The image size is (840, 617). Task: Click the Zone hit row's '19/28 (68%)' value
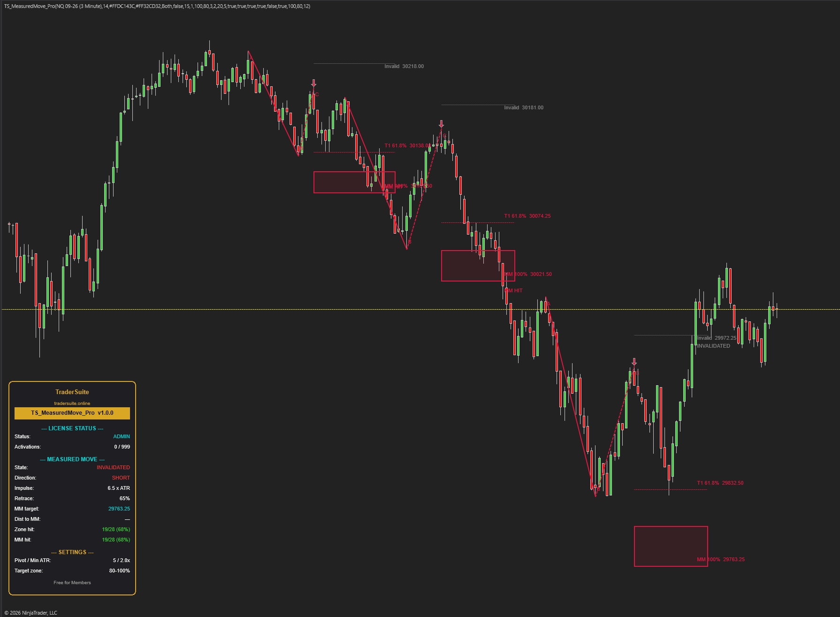116,529
